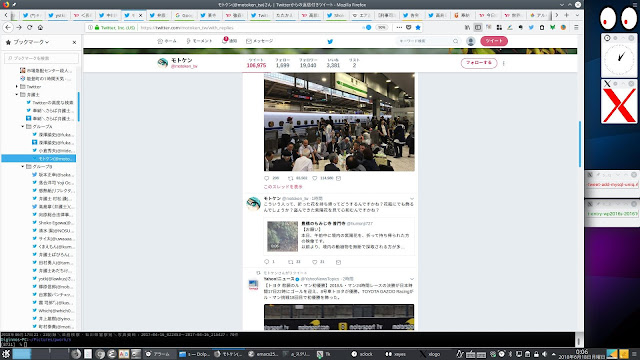Open the Library toolbar icon

(x=467, y=27)
